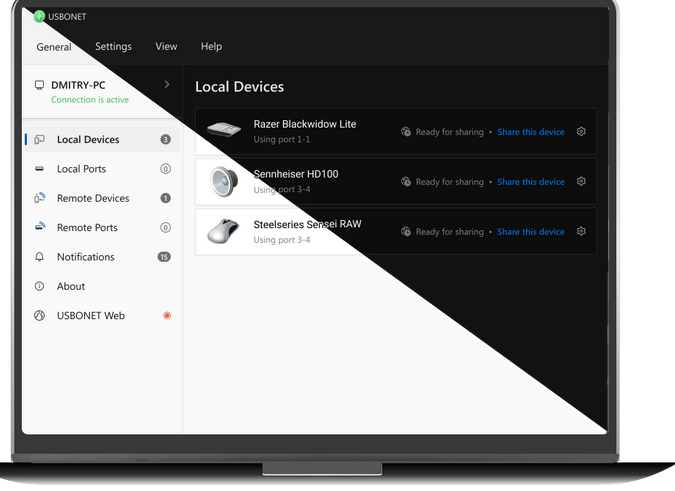675x491 pixels.
Task: Click 'Ready for sharing' on Steelseries row
Action: coord(449,232)
